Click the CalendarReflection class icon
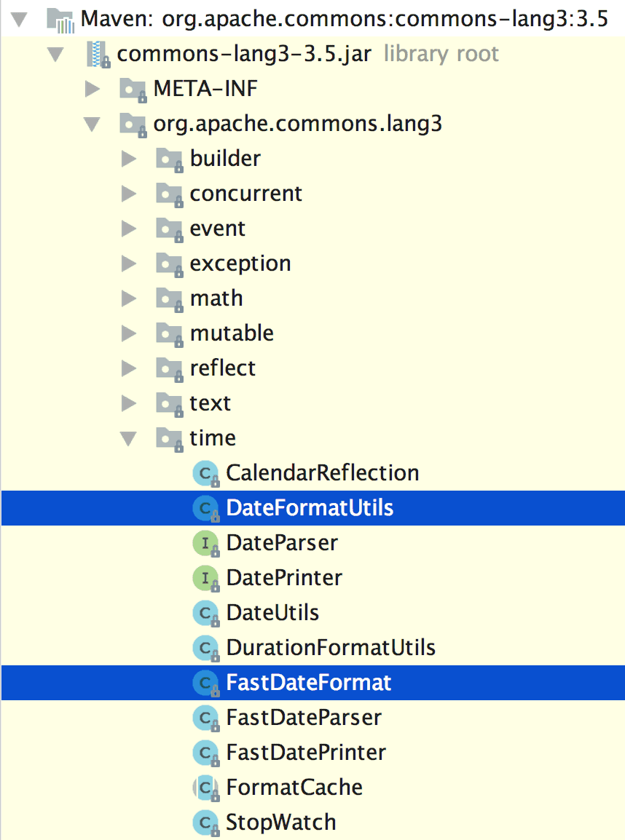 coord(205,473)
